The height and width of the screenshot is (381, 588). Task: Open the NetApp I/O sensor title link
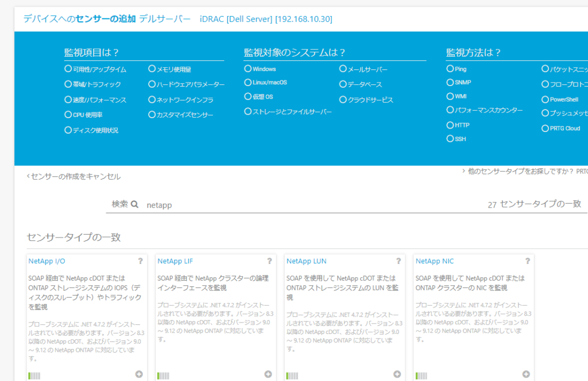[47, 261]
